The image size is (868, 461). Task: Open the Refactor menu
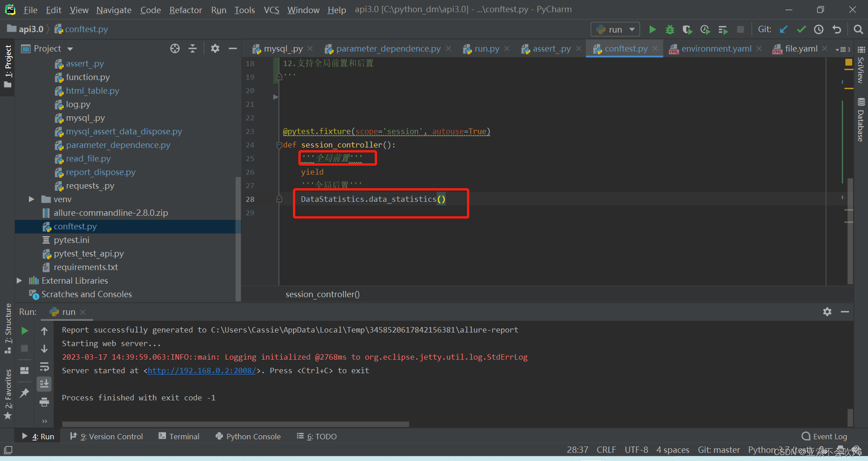click(x=185, y=10)
